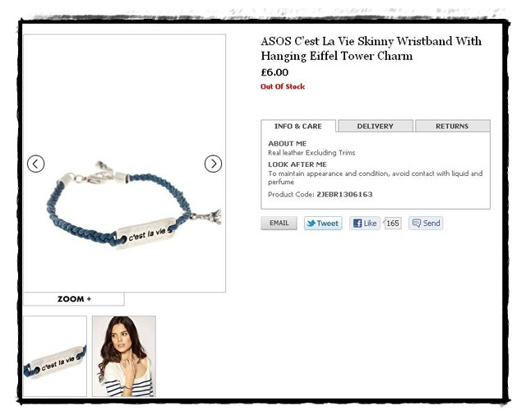Like the product on Facebook
Image resolution: width=526 pixels, height=420 pixels.
pyautogui.click(x=365, y=224)
